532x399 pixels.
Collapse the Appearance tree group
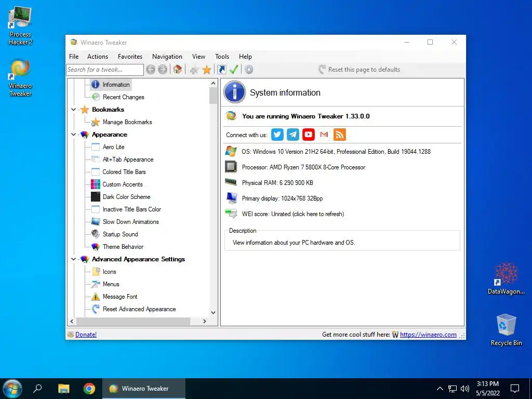tap(73, 135)
